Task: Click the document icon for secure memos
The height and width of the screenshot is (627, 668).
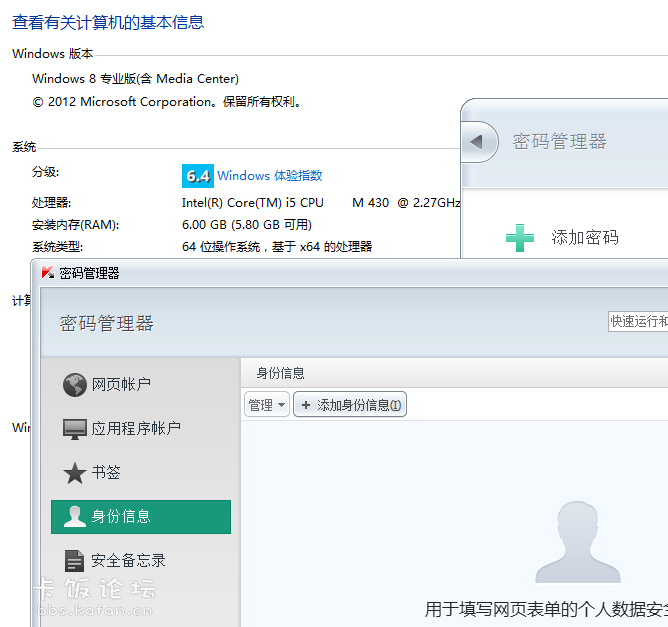Action: 75,561
